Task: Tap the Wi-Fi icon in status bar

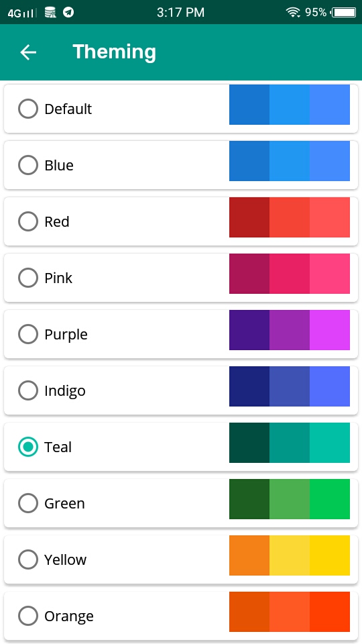Action: 293,12
